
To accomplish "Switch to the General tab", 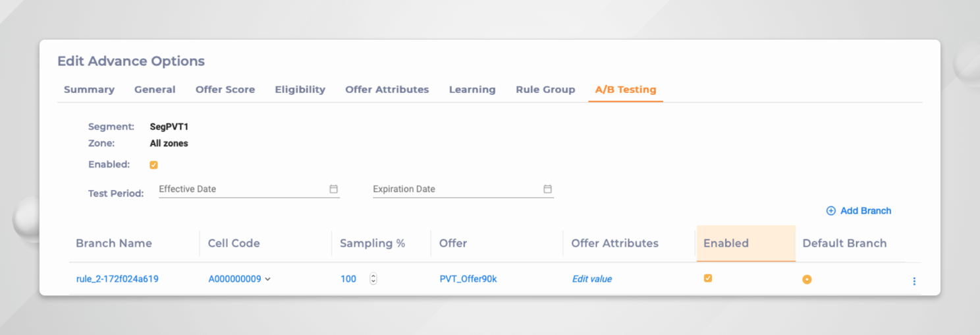I will pos(155,90).
